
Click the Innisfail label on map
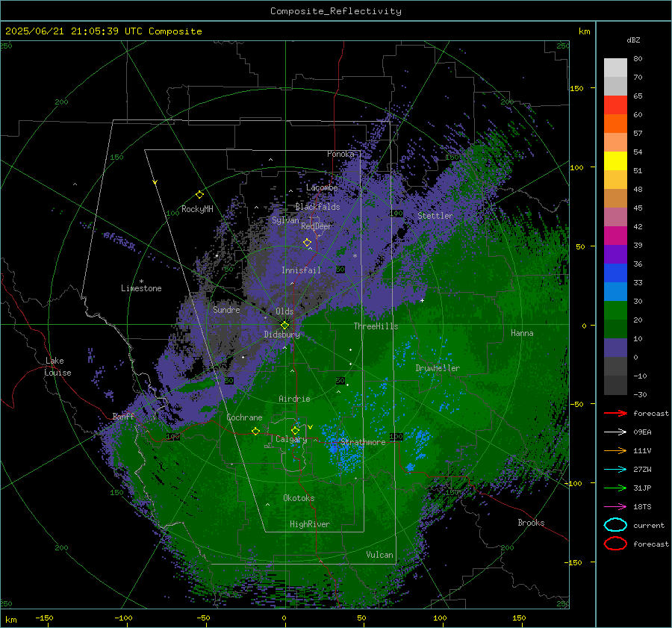pos(301,270)
